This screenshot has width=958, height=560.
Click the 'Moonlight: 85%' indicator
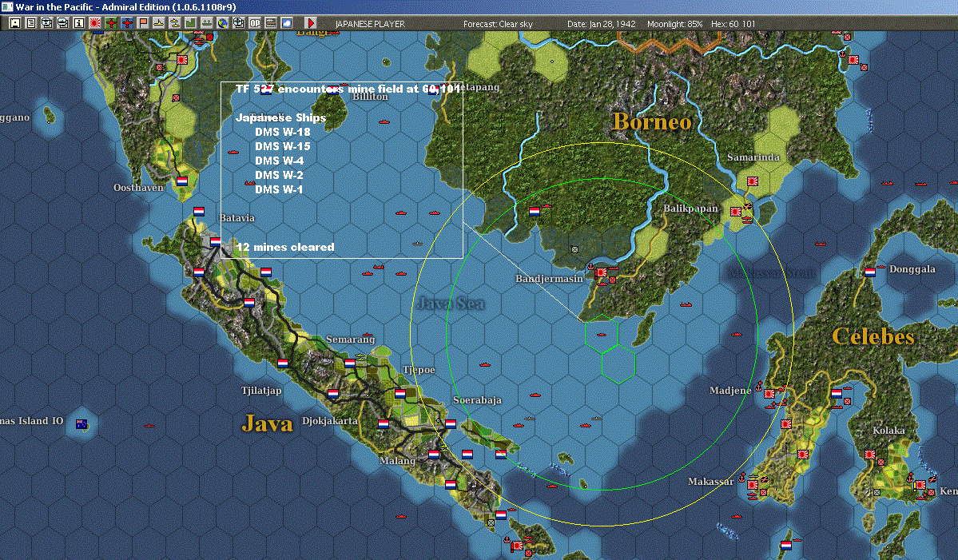click(674, 24)
